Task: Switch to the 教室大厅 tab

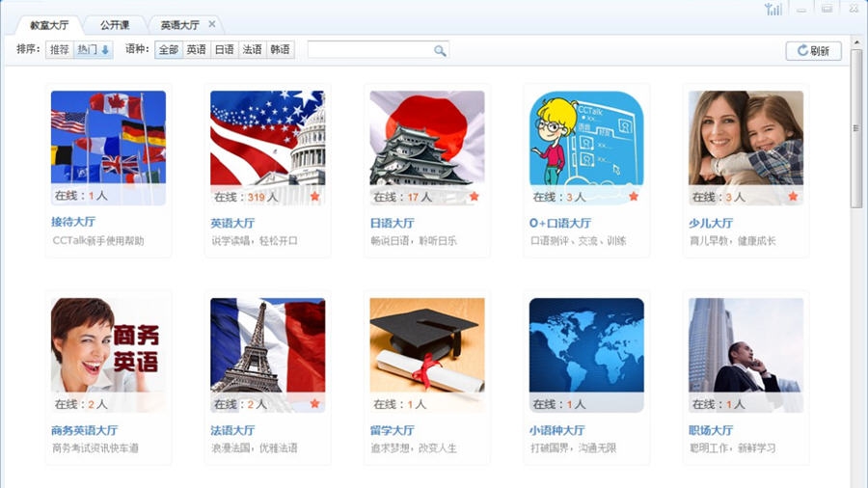Action: point(49,25)
